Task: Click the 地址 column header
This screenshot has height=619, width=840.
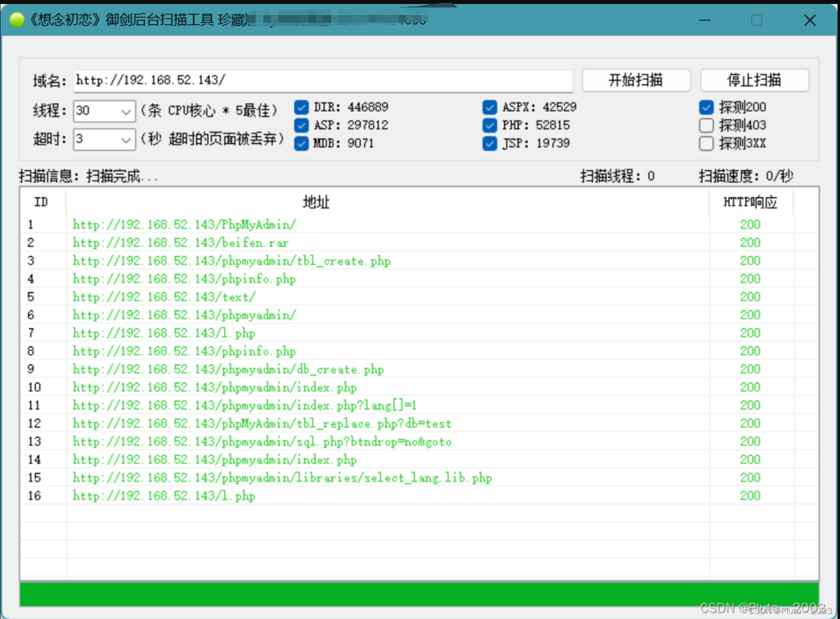Action: 316,202
